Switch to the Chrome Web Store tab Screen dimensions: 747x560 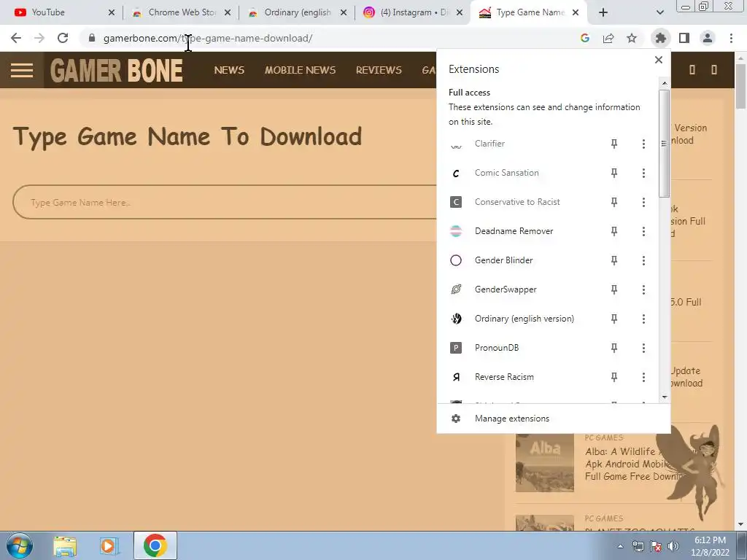tap(181, 12)
